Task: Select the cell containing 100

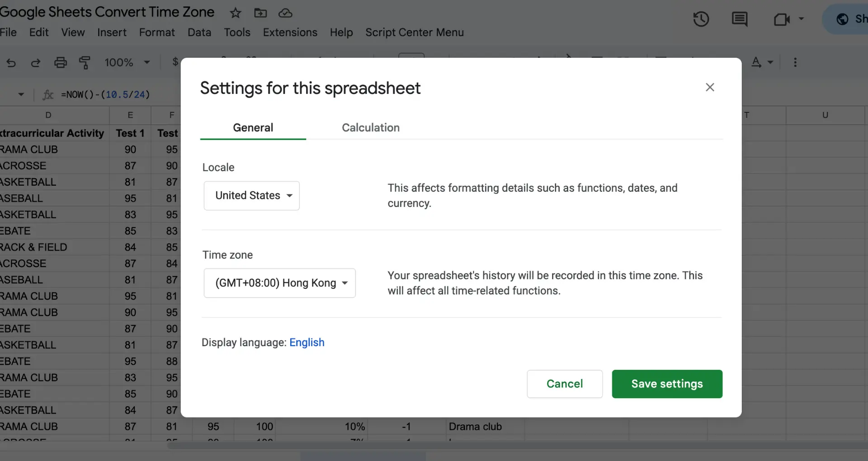Action: 255,427
